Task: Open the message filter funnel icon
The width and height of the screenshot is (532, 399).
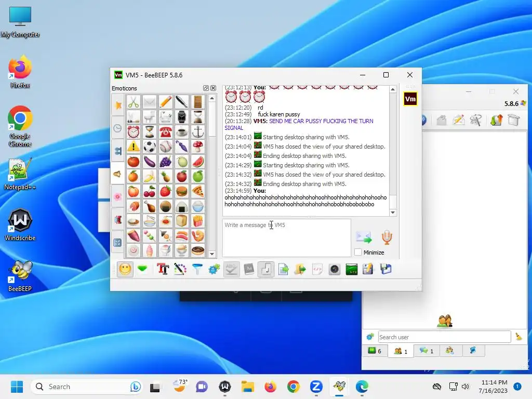Action: click(x=197, y=270)
